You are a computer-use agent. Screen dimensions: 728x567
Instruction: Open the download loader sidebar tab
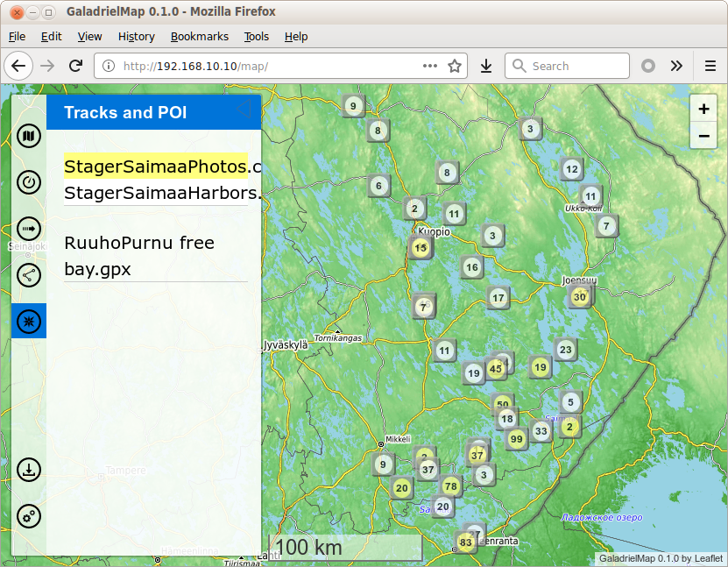[x=29, y=470]
